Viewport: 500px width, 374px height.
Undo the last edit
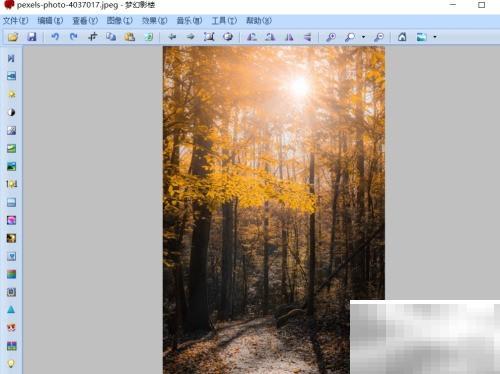pos(55,37)
